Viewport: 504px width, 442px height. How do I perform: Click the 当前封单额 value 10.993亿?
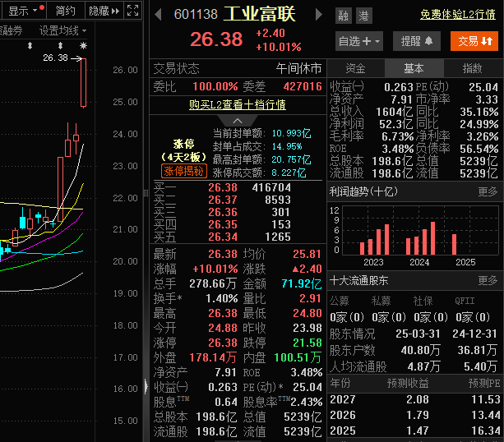coord(291,133)
